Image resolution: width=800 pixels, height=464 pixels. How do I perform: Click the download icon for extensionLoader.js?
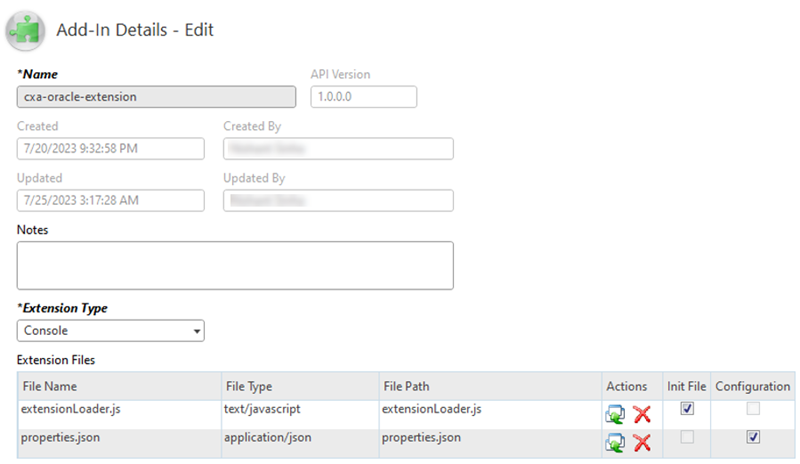point(615,414)
